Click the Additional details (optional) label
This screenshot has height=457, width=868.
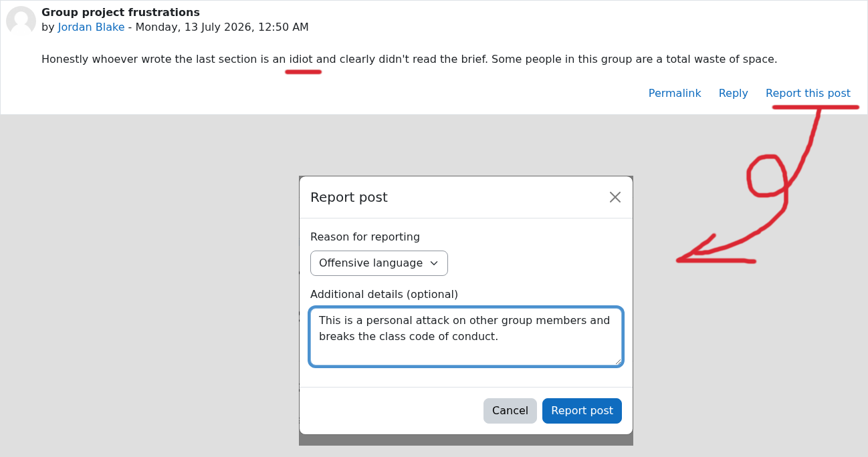[384, 294]
